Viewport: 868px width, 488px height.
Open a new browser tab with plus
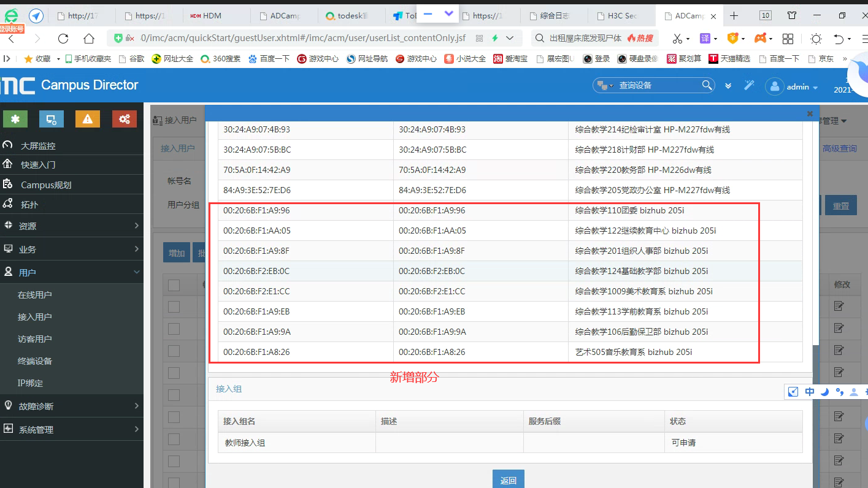(734, 15)
